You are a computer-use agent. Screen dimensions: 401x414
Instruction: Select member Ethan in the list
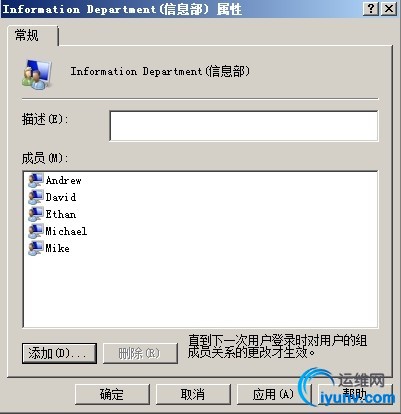pos(61,214)
